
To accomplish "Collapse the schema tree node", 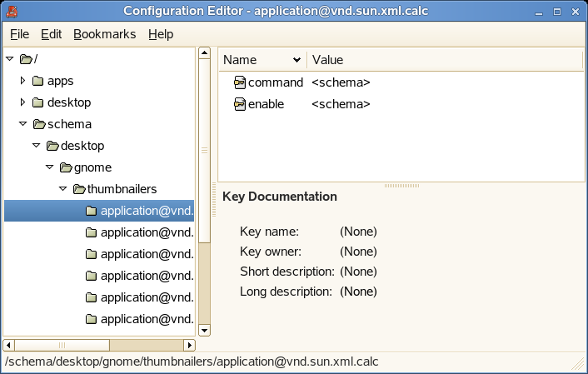I will [x=22, y=124].
